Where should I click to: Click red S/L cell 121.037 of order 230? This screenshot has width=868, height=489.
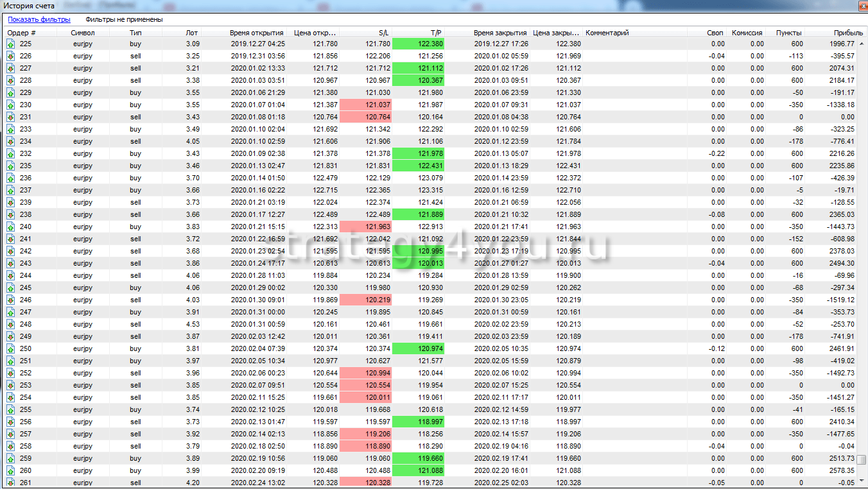(x=365, y=105)
